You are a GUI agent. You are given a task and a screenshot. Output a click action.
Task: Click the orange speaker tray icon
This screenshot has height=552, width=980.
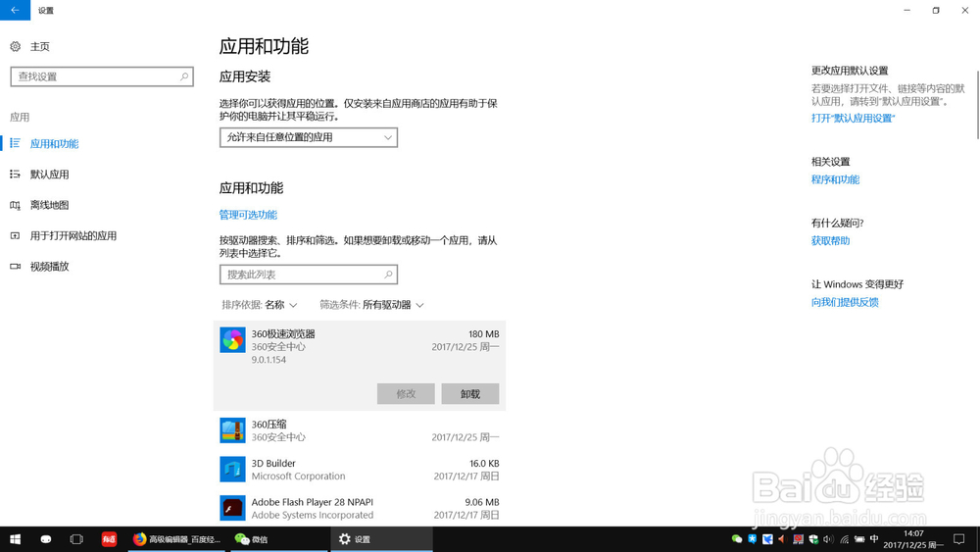tap(782, 539)
